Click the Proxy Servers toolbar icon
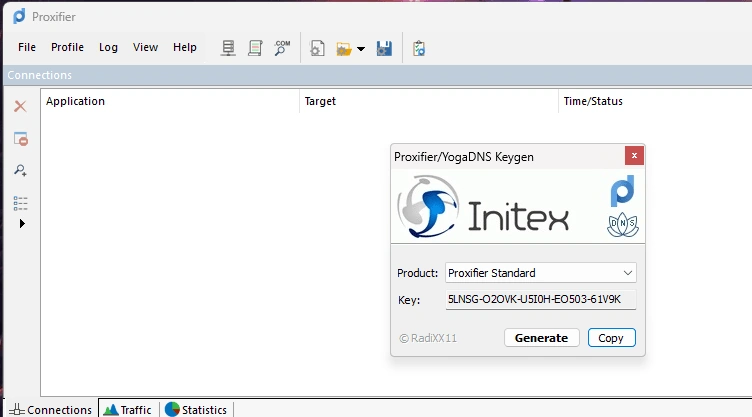 point(228,48)
